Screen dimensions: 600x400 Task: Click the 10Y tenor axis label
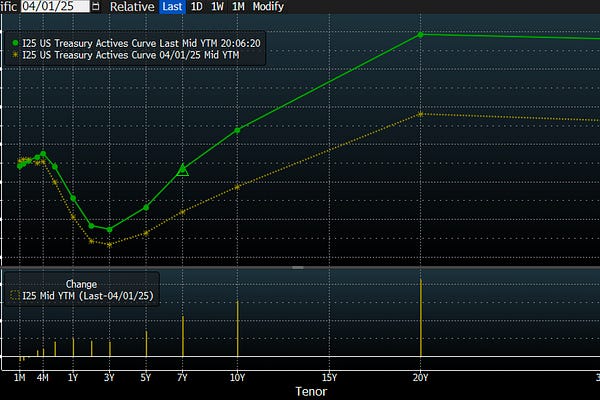[237, 378]
